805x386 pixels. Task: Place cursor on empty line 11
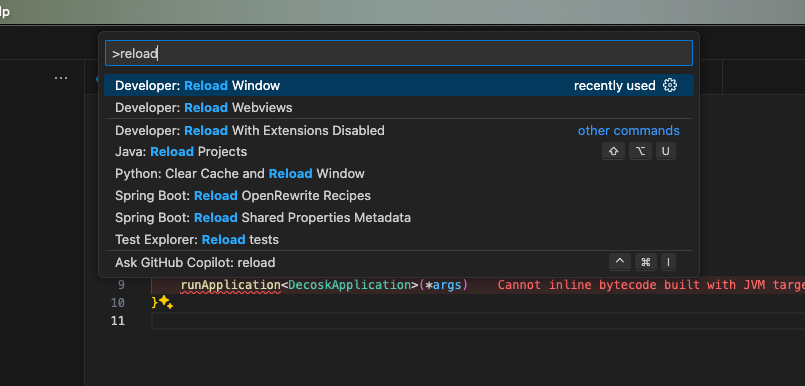click(x=477, y=321)
